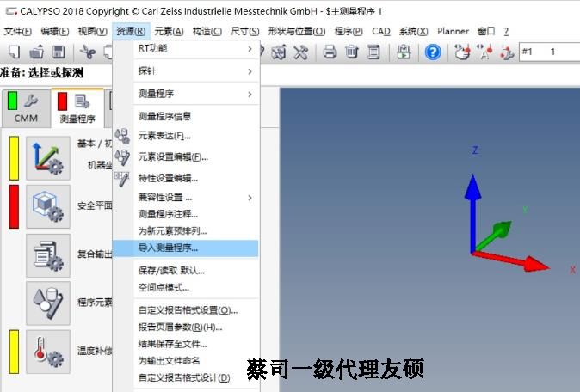The height and width of the screenshot is (392, 580).
Task: Open the multiple printout settings icon
Action: (48, 255)
